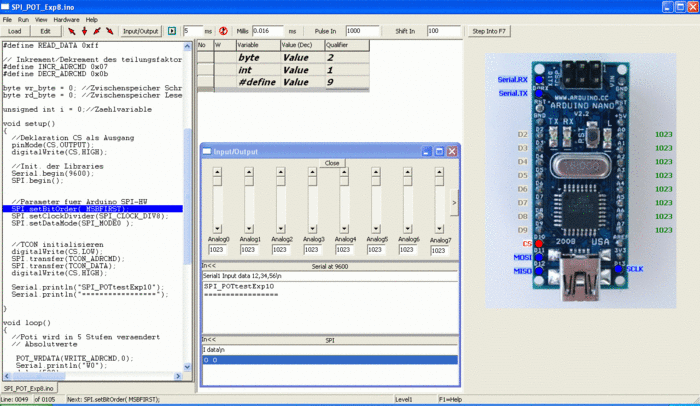Select the byte row in variable table

283,58
